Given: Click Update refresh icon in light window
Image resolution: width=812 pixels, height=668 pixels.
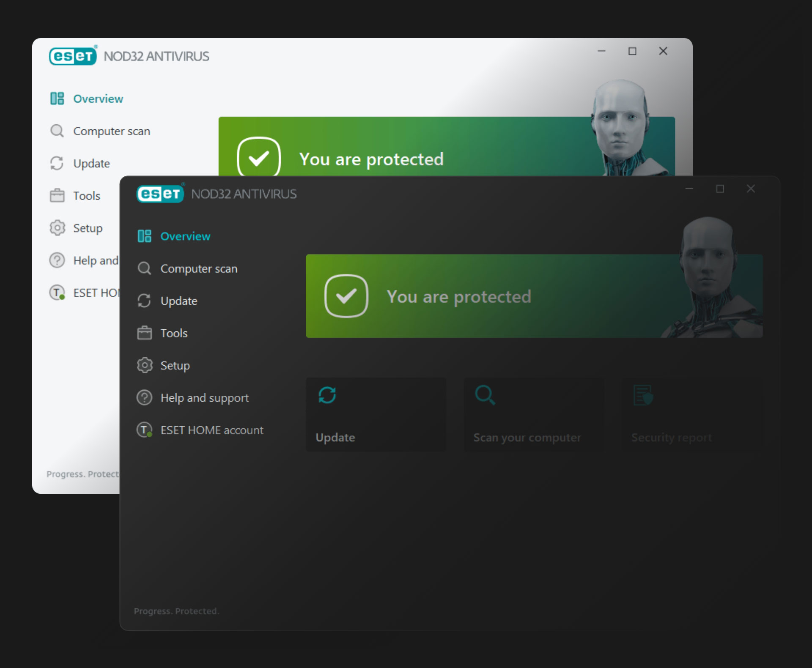Looking at the screenshot, I should [x=57, y=163].
